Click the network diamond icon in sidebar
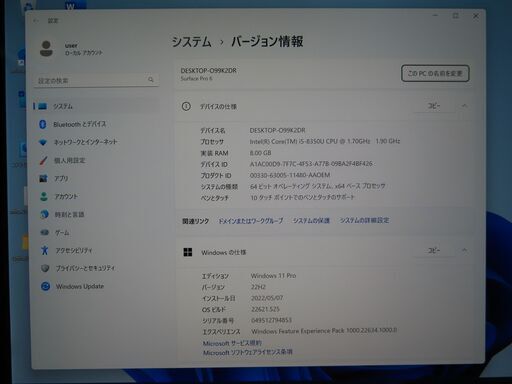The width and height of the screenshot is (512, 384). coord(43,142)
